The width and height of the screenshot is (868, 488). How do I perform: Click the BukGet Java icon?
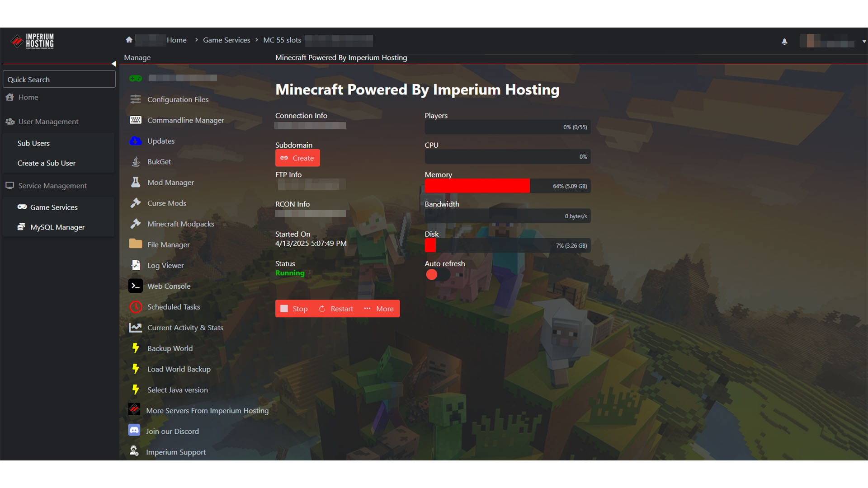click(x=136, y=161)
